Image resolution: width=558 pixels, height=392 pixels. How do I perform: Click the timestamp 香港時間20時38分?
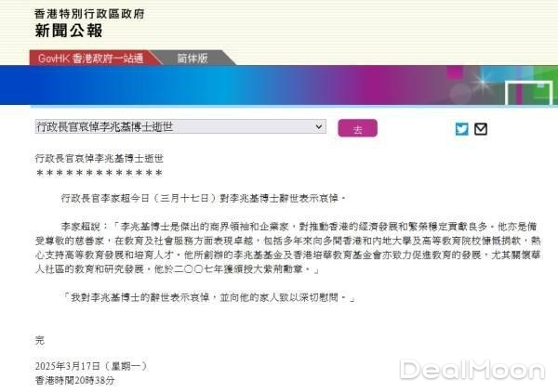click(x=74, y=380)
